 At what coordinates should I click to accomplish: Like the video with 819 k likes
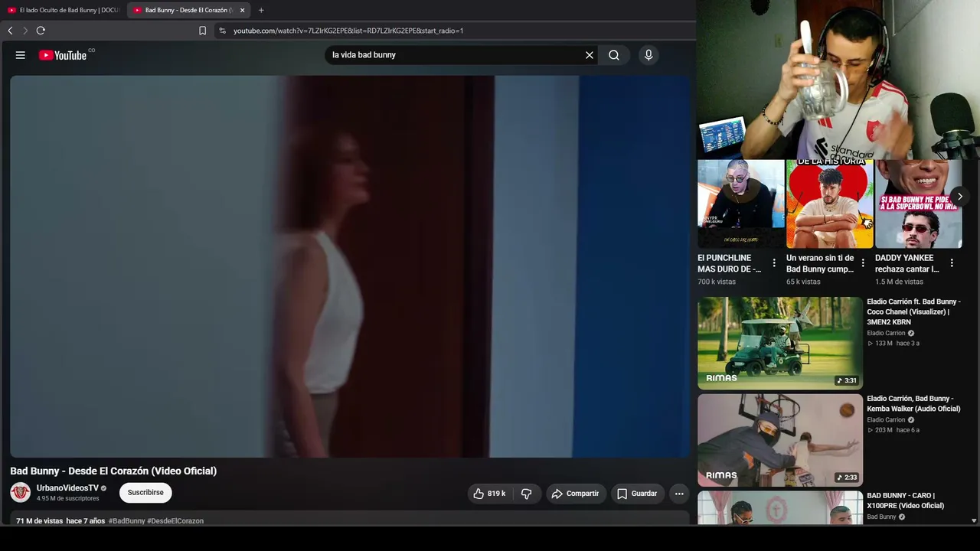point(489,494)
